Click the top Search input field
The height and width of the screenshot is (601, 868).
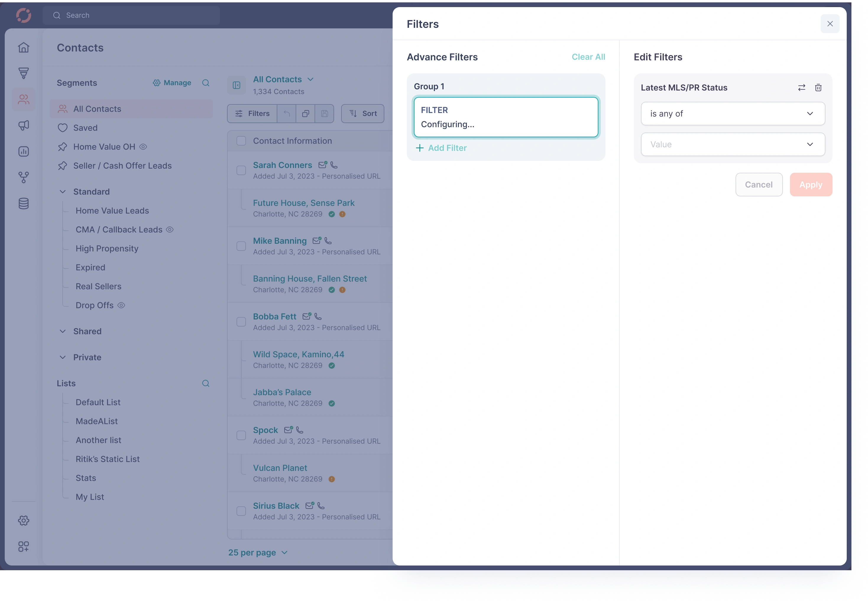click(132, 15)
